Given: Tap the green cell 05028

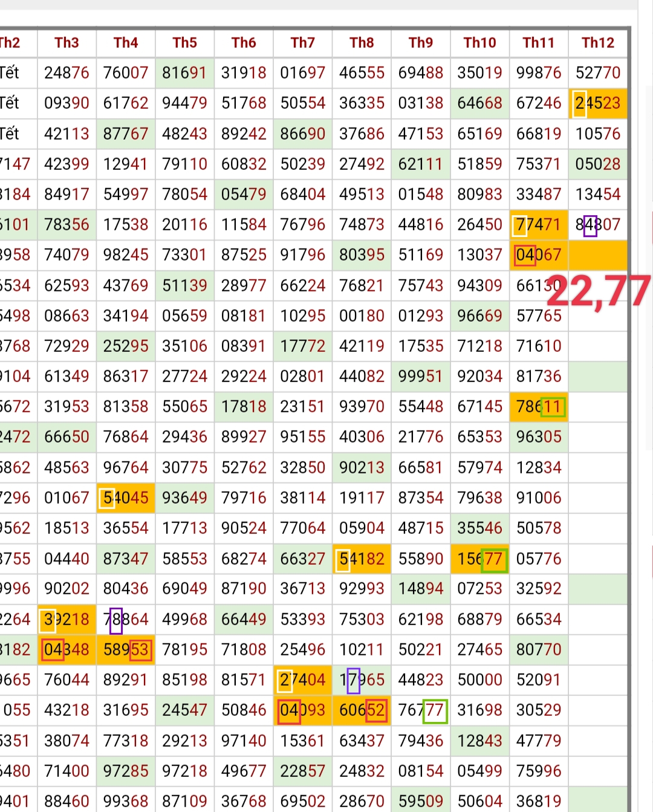Looking at the screenshot, I should click(598, 164).
